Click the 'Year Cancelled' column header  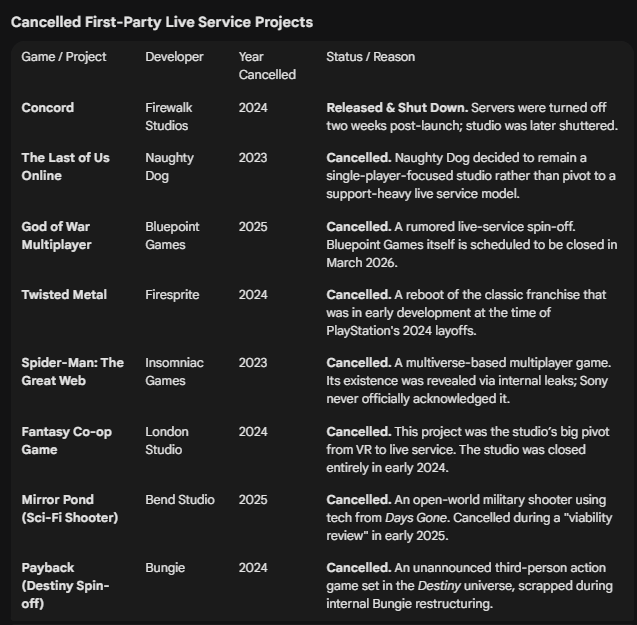[267, 65]
